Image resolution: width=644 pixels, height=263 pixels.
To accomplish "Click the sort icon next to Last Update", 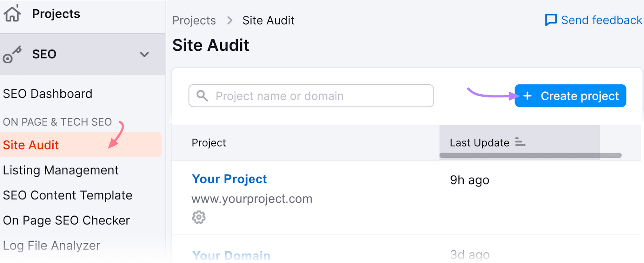I will [520, 142].
